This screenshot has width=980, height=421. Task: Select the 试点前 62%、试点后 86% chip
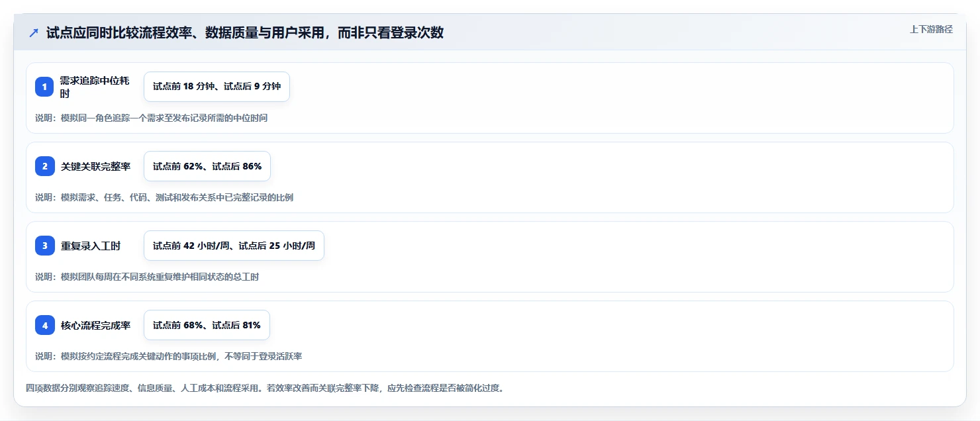click(207, 166)
